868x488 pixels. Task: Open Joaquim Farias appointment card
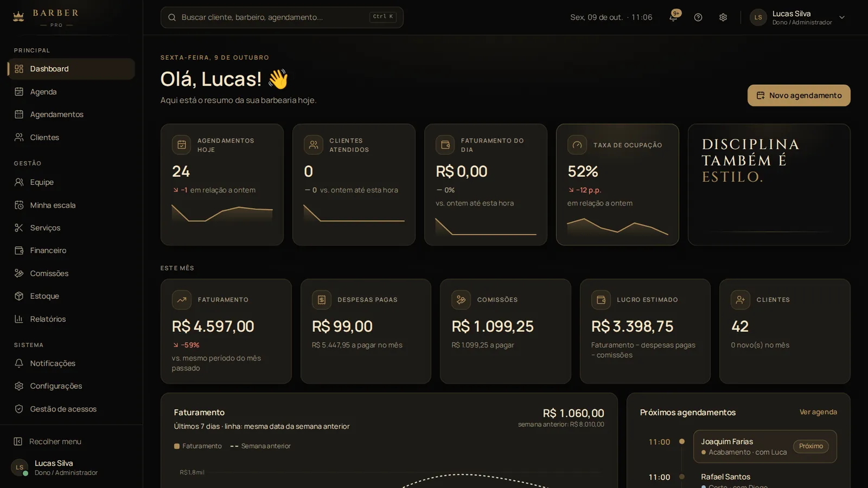tap(765, 447)
